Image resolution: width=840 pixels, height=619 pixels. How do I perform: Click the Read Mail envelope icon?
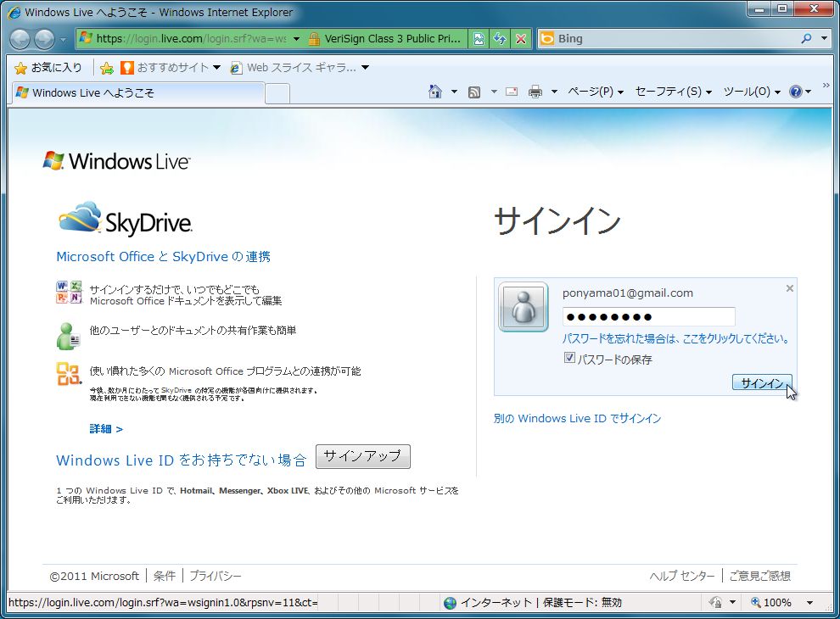point(512,92)
